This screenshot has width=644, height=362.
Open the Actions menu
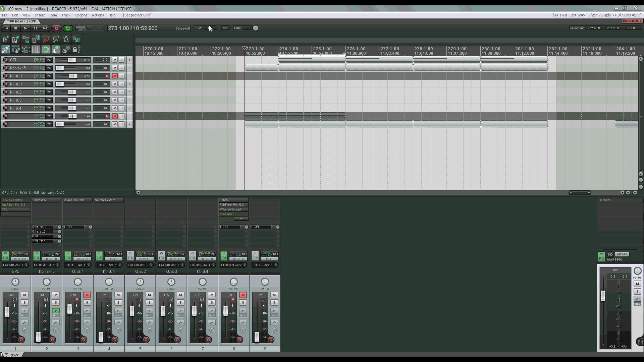(x=98, y=15)
